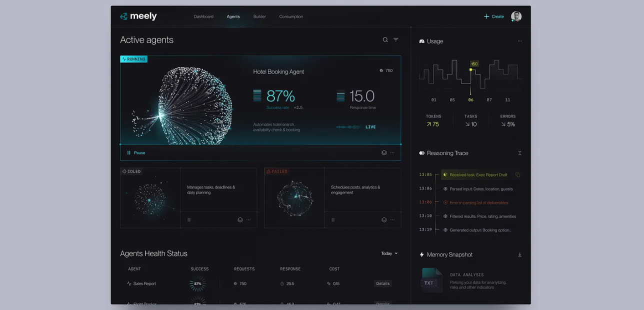644x310 pixels.
Task: Click the TOKENS value 75
Action: point(433,124)
